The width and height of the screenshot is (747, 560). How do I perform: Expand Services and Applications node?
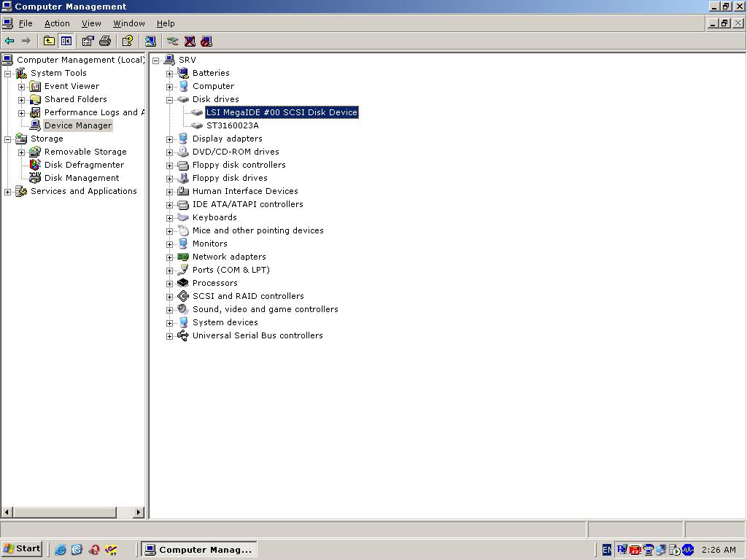(x=8, y=192)
